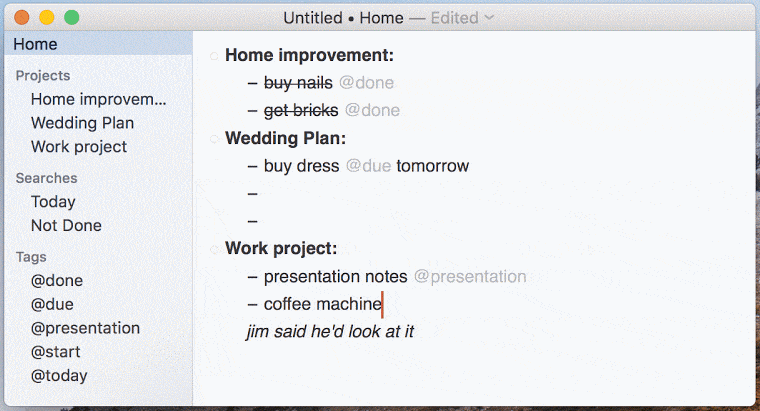Open Home improvement project in sidebar

pyautogui.click(x=98, y=99)
